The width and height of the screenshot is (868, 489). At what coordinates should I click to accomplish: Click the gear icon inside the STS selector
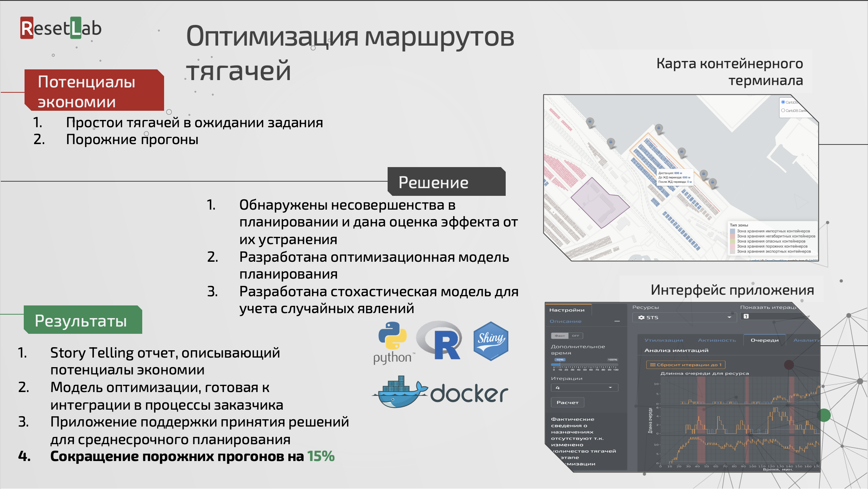641,317
